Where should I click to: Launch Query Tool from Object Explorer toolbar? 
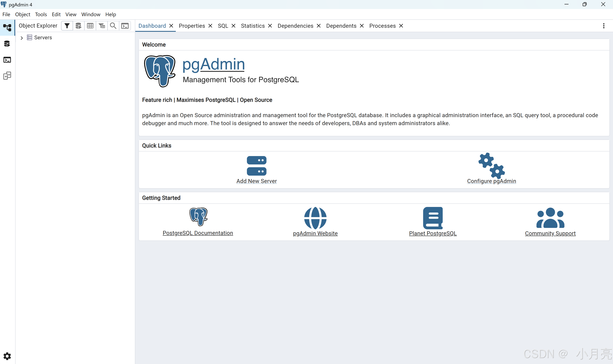coord(78,26)
